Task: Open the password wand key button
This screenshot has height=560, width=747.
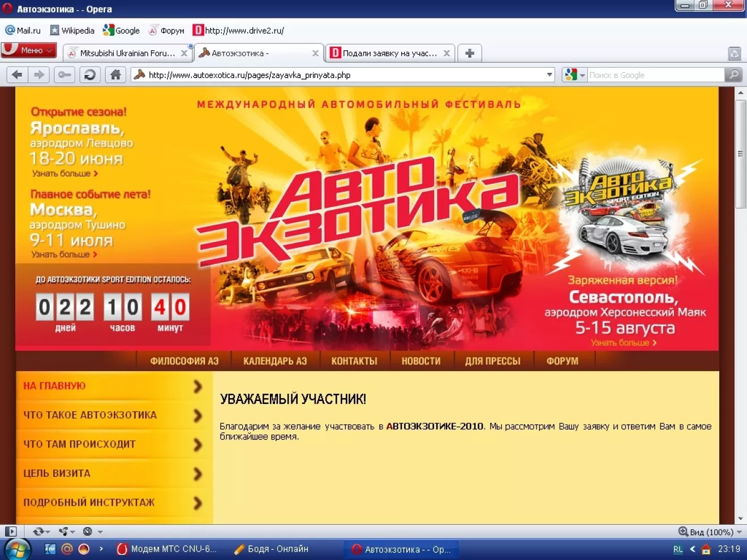Action: (x=65, y=75)
